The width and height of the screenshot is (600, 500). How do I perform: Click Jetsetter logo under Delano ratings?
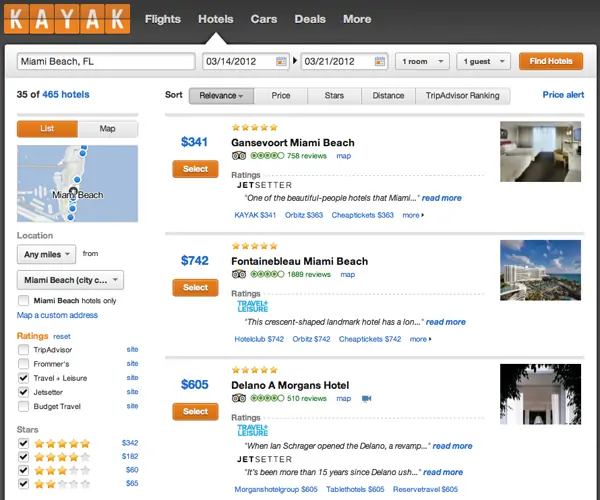pyautogui.click(x=264, y=459)
